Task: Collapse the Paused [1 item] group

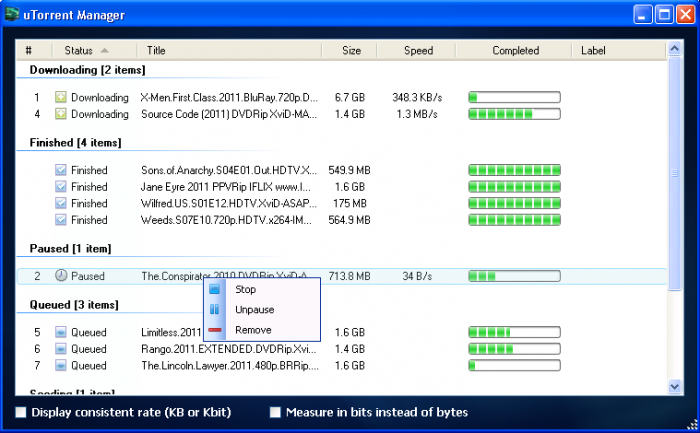Action: (70, 249)
